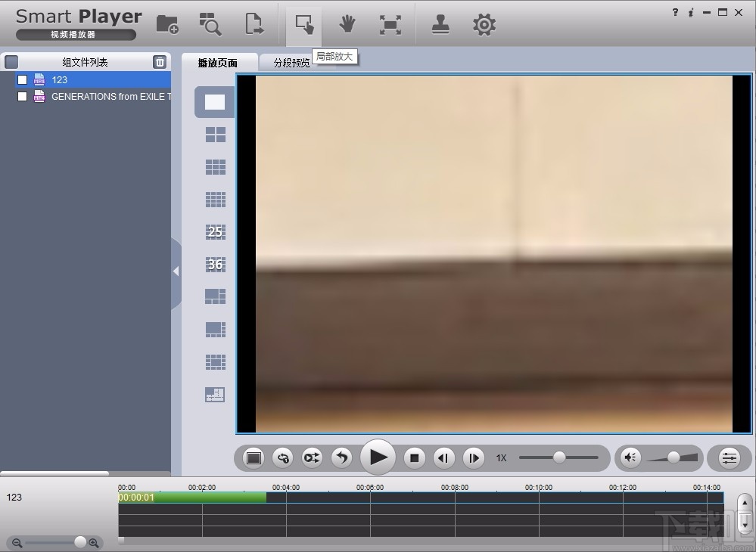Open the add folder icon in toolbar
Image resolution: width=756 pixels, height=552 pixels.
click(x=167, y=24)
